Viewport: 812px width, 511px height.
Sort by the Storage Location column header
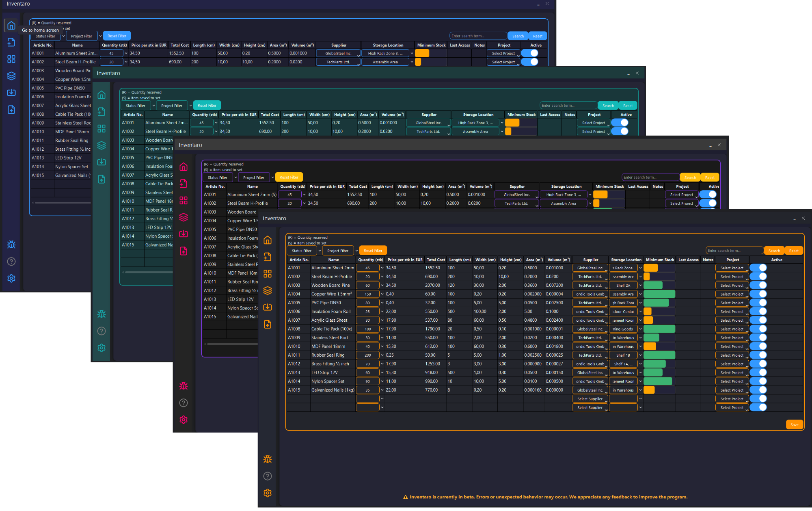pos(626,260)
